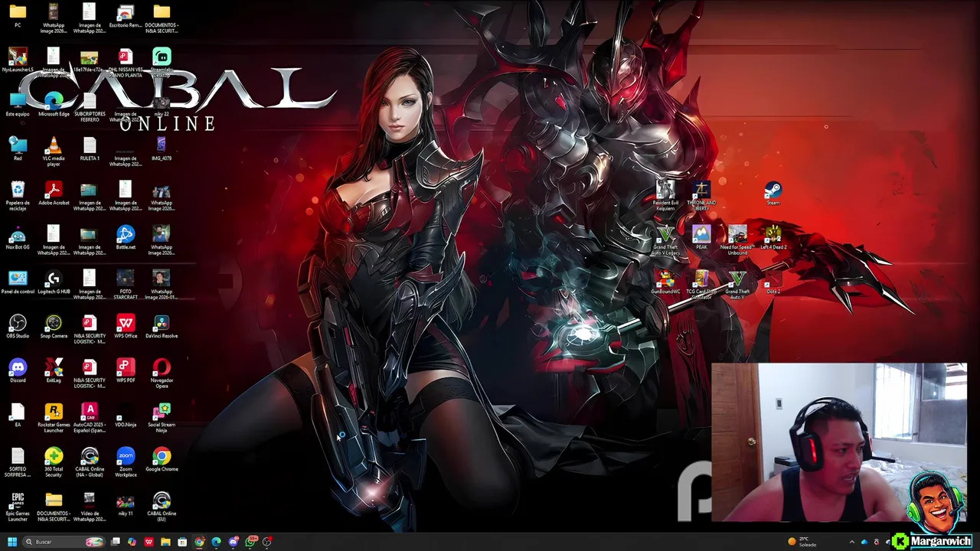Open the GunBoundWC shortcut
The image size is (980, 551).
coord(665,282)
